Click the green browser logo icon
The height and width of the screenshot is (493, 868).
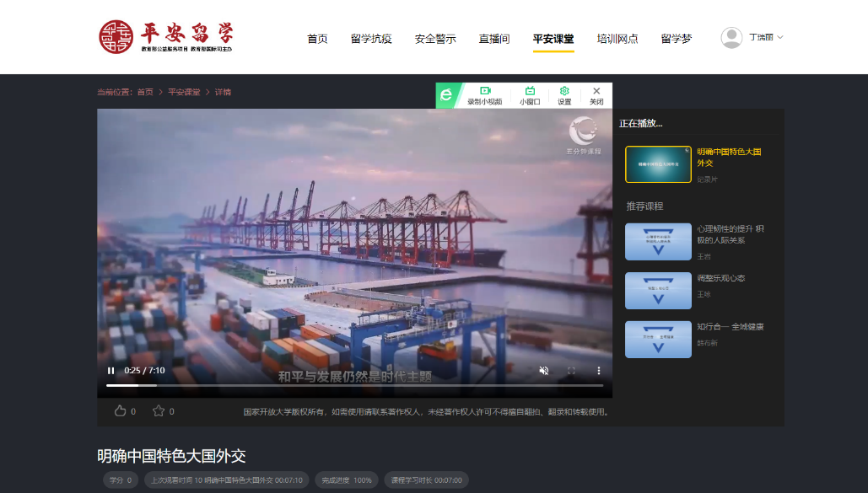446,95
